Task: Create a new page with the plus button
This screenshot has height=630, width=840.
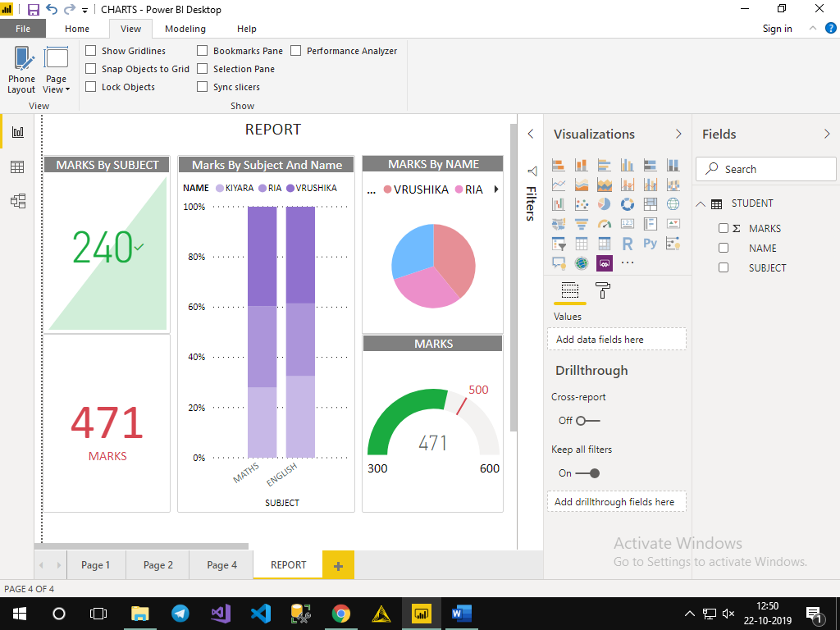Action: [x=337, y=564]
